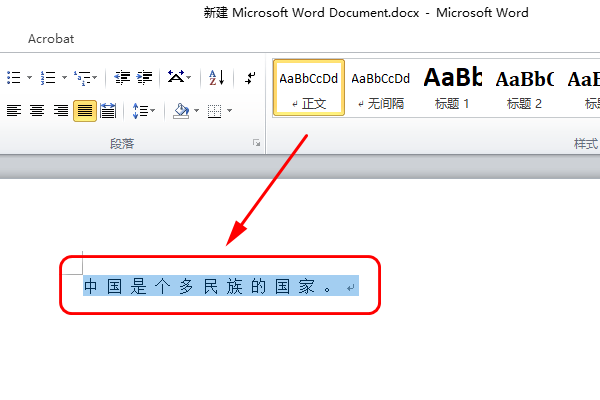Open shading color dropdown arrow

click(197, 111)
